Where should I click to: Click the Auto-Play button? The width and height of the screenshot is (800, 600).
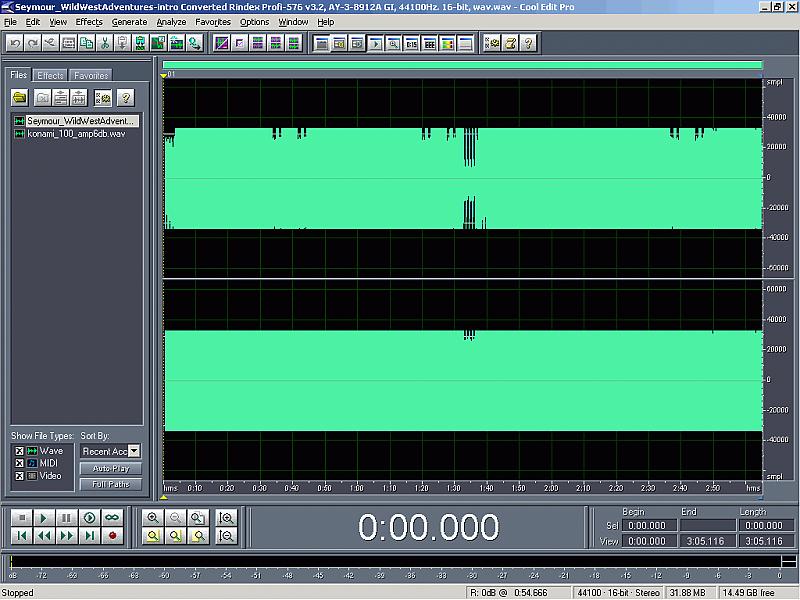click(110, 468)
